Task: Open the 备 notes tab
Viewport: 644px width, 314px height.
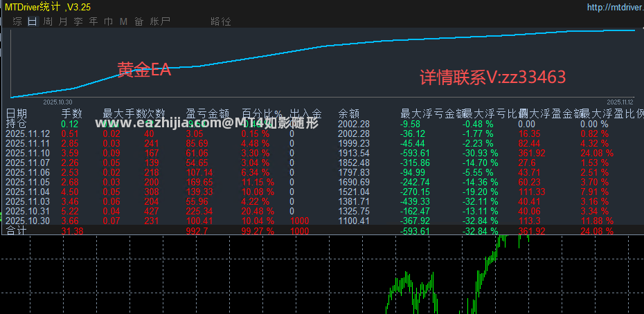Action: (x=138, y=21)
